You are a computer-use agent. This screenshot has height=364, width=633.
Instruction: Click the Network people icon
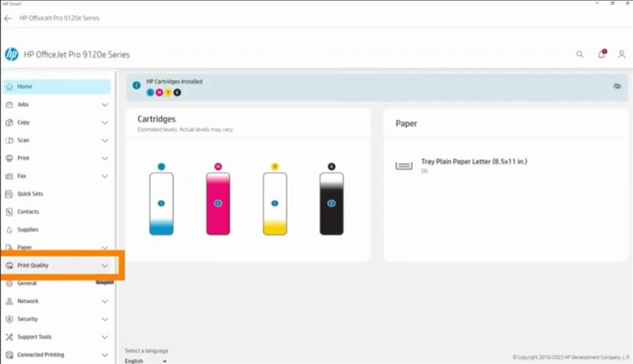9,301
